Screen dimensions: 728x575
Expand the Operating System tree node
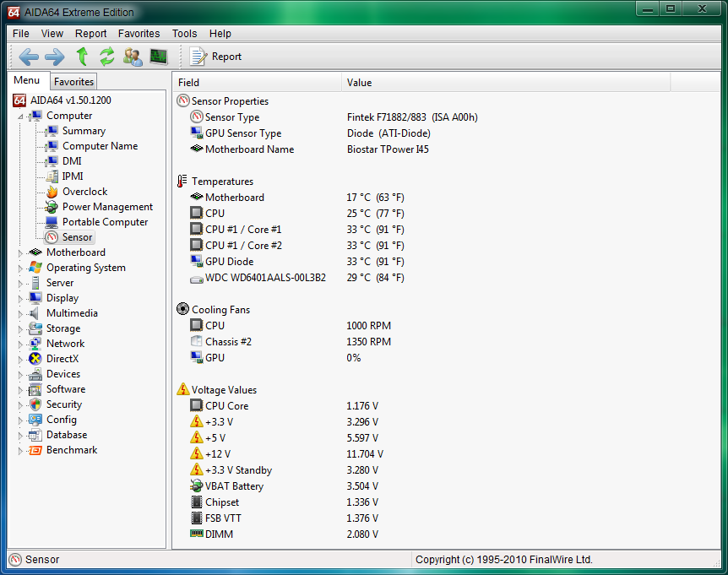20,269
